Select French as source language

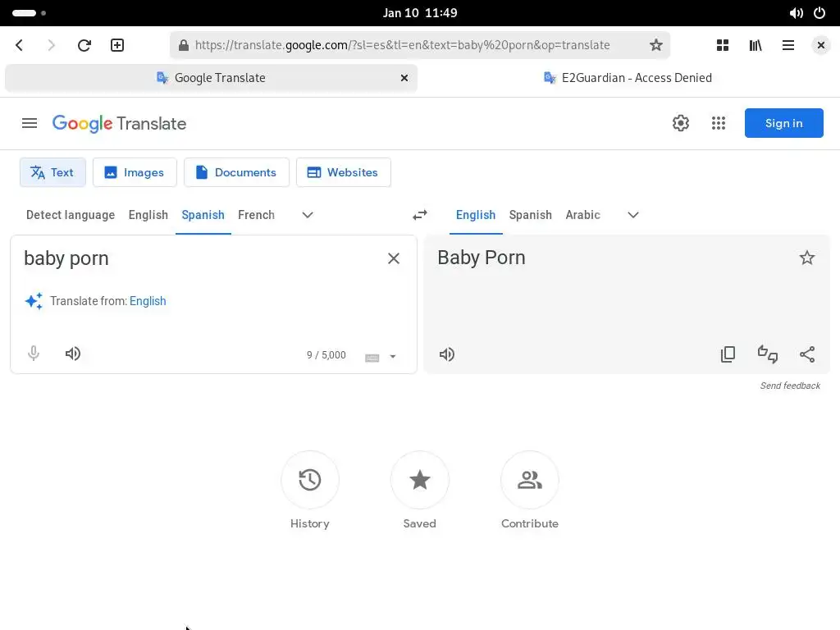tap(256, 215)
